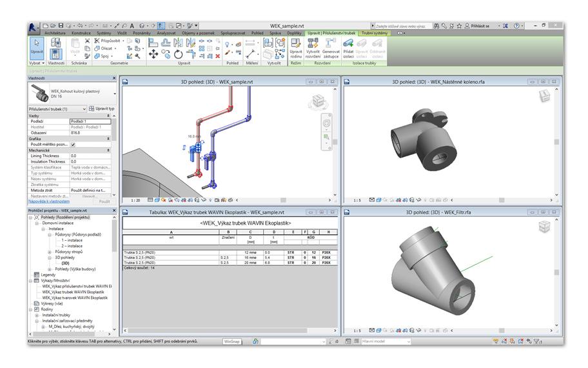The height and width of the screenshot is (368, 588).
Task: Open the Příslušenství trubek (1) filter dropdown
Action: tap(84, 109)
